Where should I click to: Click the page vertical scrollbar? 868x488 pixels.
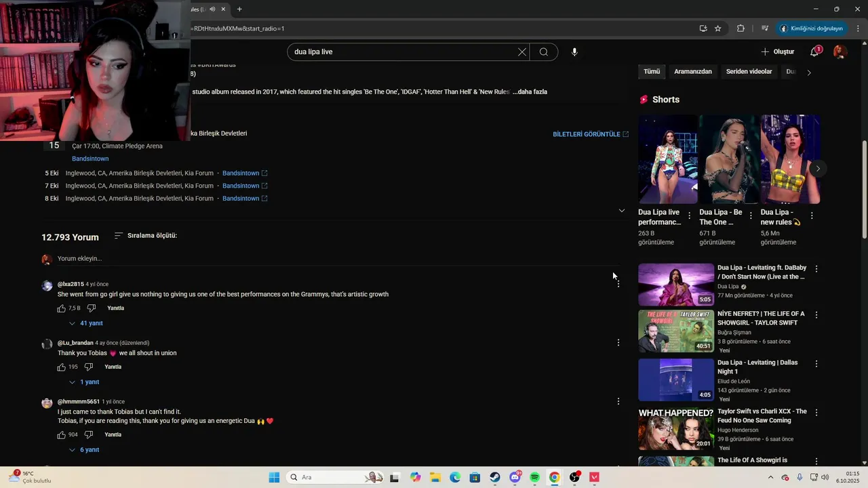(864, 190)
